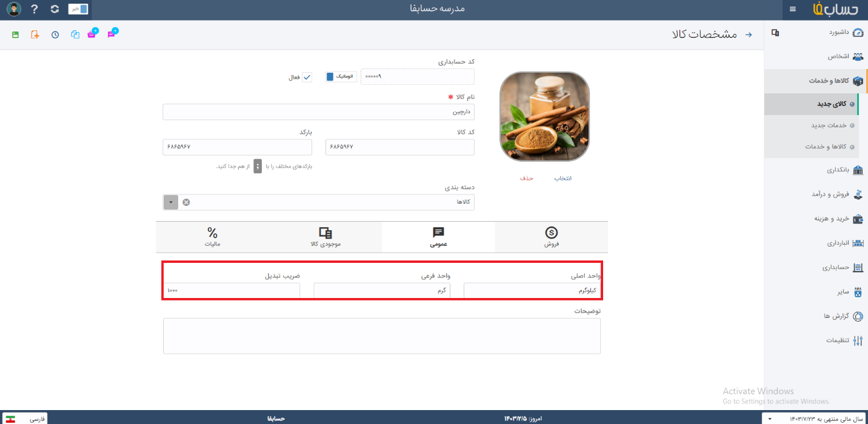Open the دسته بندی dropdown arrow
The width and height of the screenshot is (868, 424).
(x=171, y=202)
